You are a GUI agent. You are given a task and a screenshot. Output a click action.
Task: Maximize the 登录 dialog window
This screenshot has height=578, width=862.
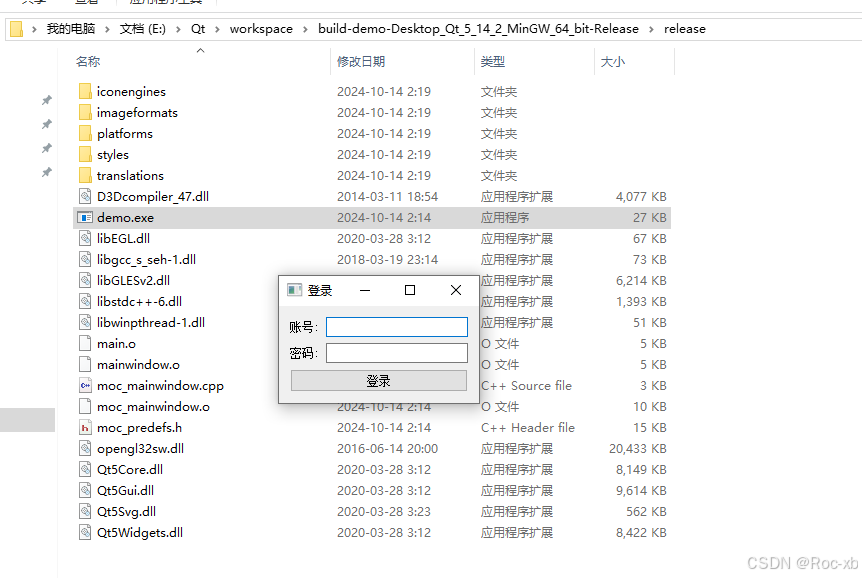point(410,290)
